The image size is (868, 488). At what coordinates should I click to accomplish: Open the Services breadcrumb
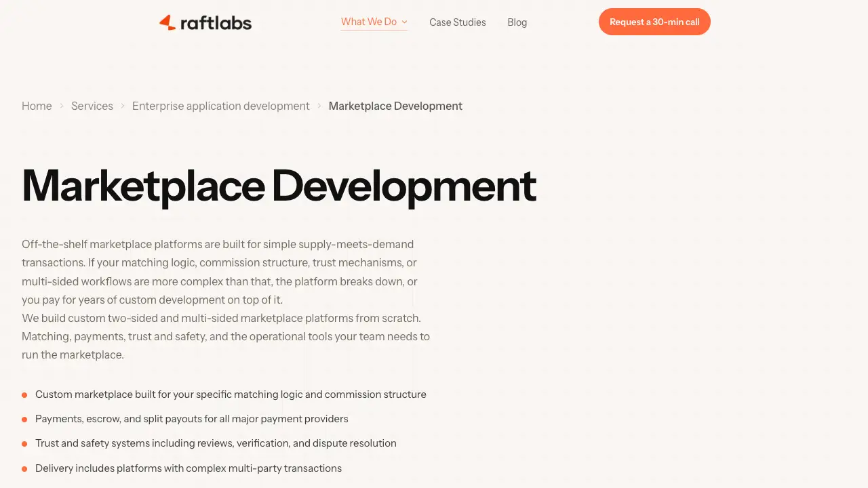[x=92, y=106]
